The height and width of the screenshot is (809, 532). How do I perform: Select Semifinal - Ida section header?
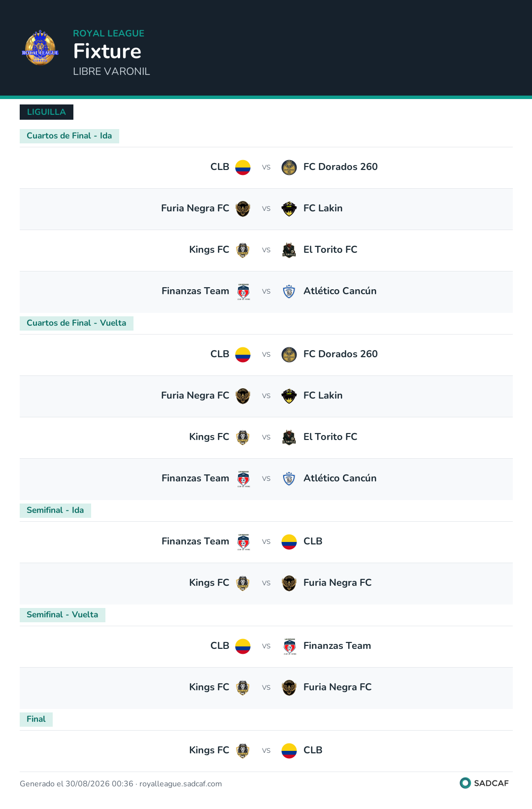[55, 510]
